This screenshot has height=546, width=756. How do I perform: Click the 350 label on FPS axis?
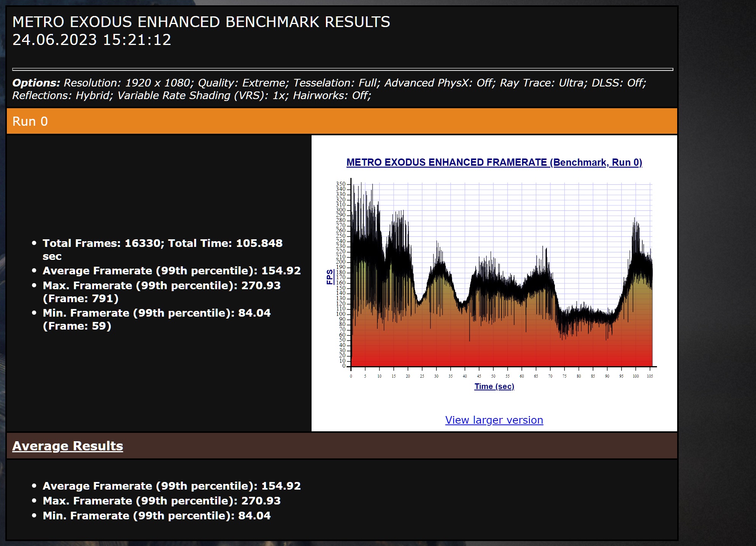[x=340, y=184]
